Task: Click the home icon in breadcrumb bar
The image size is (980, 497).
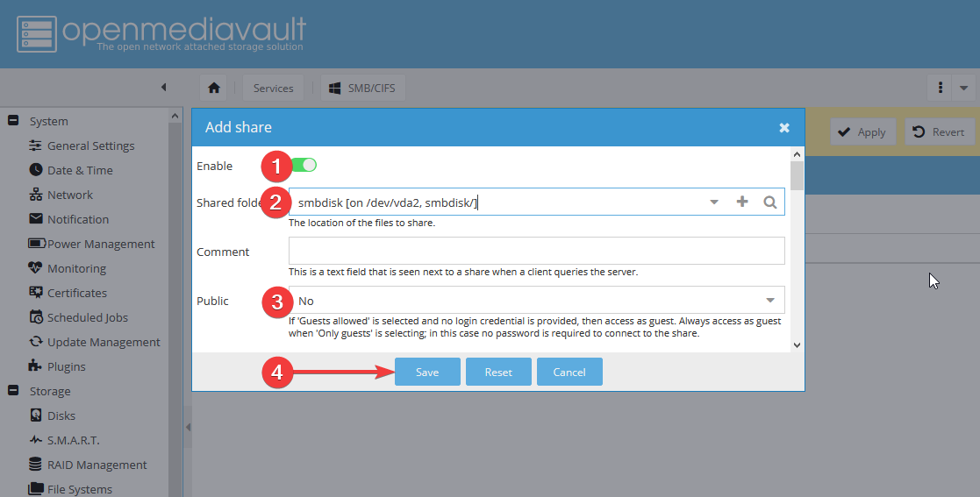Action: 213,88
